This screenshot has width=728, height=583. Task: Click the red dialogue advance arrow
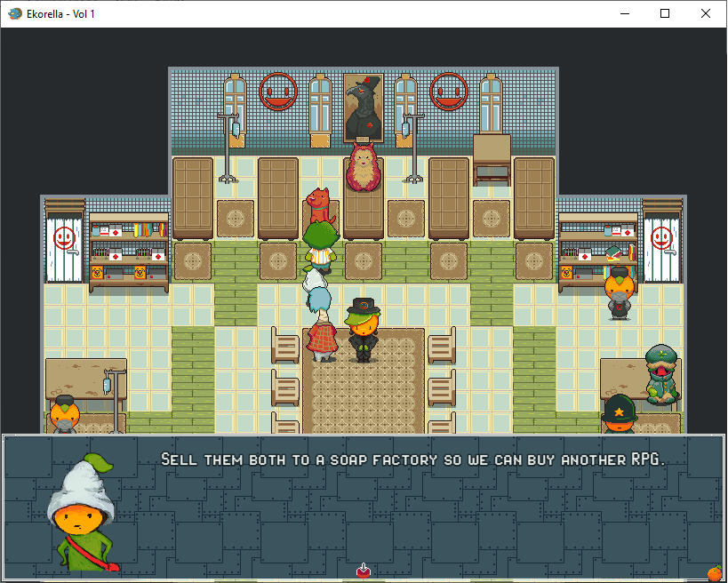(363, 570)
